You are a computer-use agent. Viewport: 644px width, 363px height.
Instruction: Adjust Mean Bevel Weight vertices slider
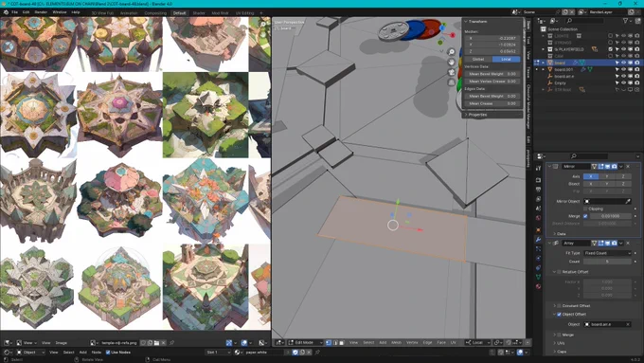492,74
